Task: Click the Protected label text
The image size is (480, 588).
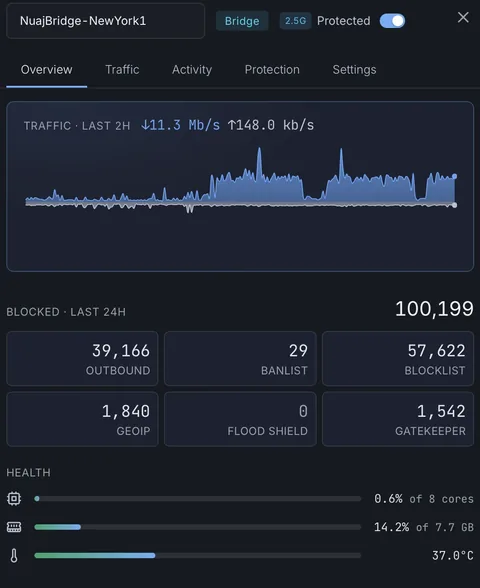Action: [x=344, y=21]
